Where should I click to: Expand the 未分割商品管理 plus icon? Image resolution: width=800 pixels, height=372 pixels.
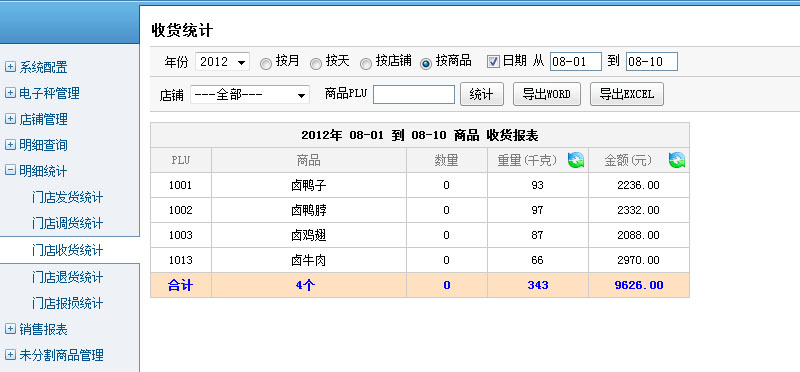(10, 355)
